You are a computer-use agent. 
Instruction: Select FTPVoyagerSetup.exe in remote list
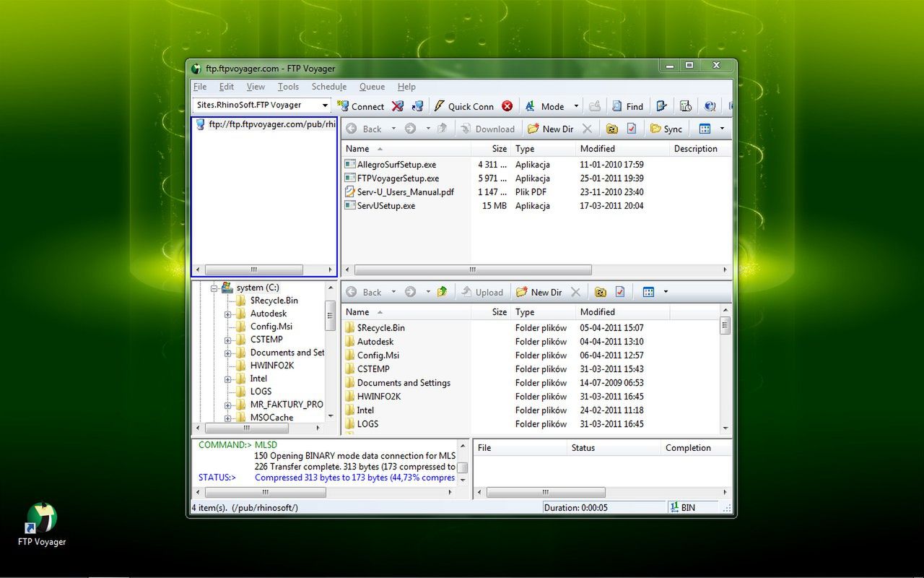click(398, 178)
